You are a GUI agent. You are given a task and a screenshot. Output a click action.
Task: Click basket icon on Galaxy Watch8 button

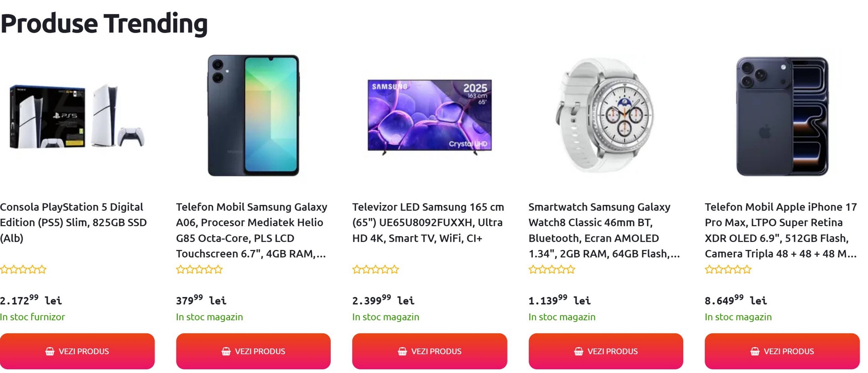(579, 351)
